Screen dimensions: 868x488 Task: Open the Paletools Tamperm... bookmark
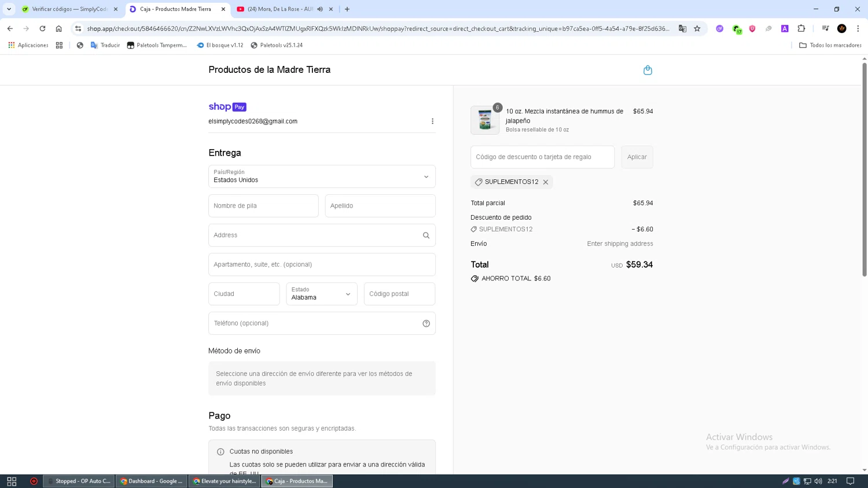point(157,45)
